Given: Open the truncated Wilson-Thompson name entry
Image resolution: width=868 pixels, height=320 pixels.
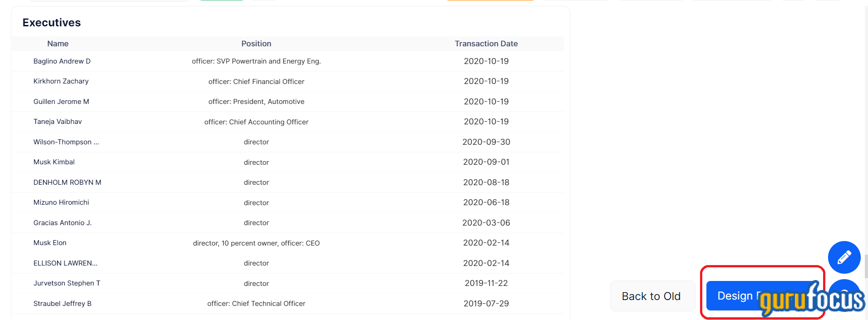Looking at the screenshot, I should click(x=66, y=142).
